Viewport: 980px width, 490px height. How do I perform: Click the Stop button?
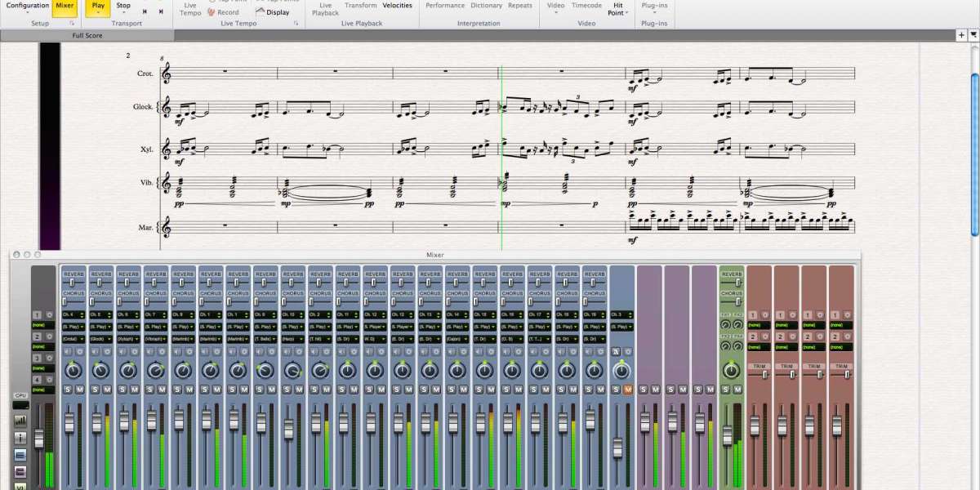(x=123, y=7)
